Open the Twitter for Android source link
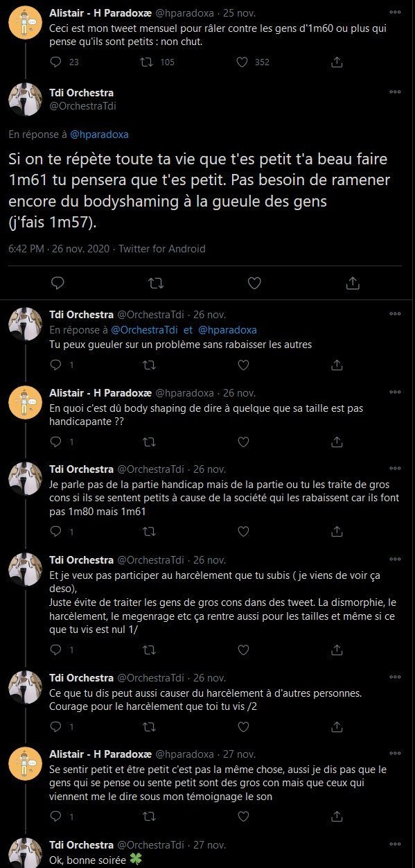The height and width of the screenshot is (868, 415). (162, 248)
